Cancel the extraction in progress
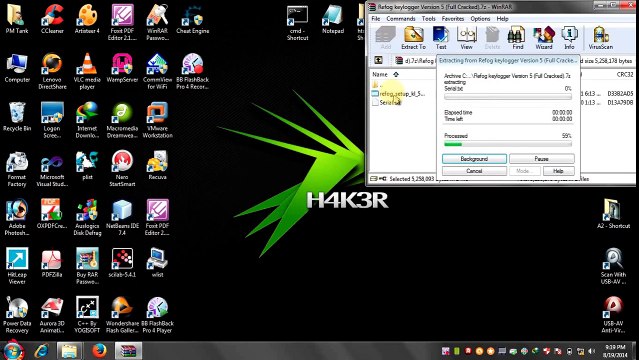Image resolution: width=639 pixels, height=360 pixels. coord(474,171)
